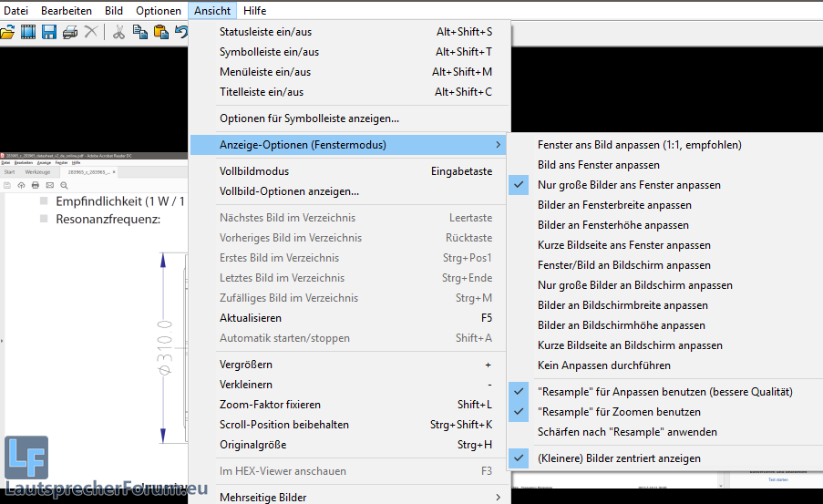Open the Datei menu
This screenshot has height=504, width=823.
[16, 10]
